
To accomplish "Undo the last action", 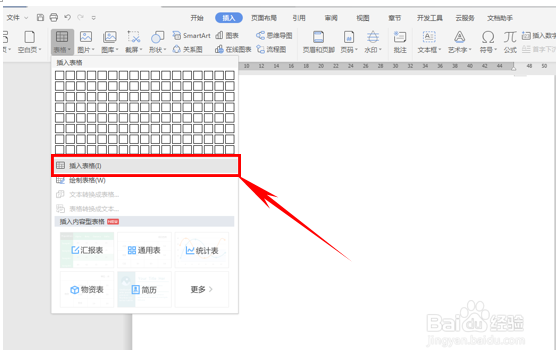I will (x=67, y=17).
